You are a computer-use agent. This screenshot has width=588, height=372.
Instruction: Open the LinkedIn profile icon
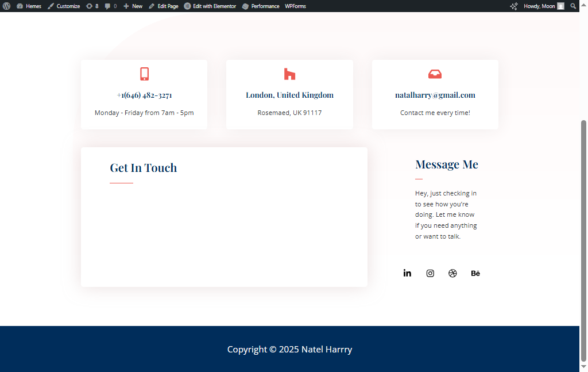click(407, 273)
